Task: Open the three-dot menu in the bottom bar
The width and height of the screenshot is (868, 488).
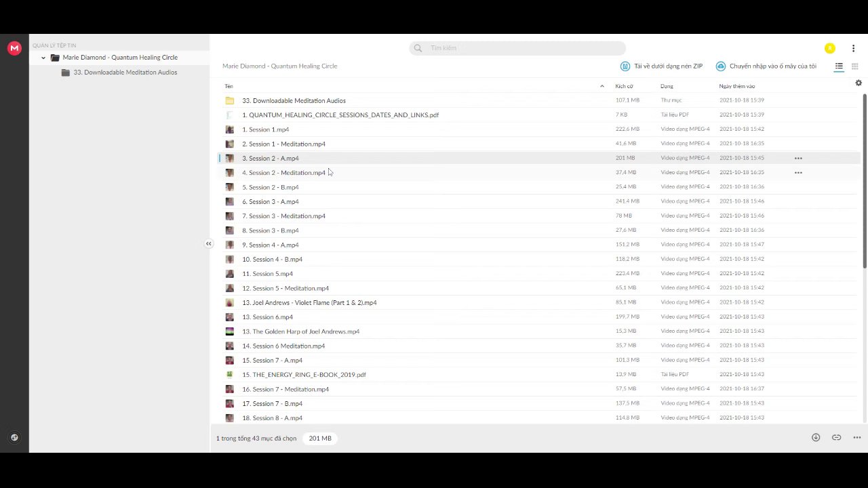Action: [x=857, y=438]
